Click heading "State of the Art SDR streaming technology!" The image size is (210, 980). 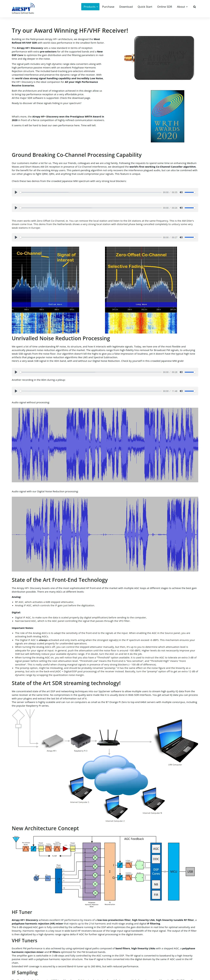pos(66,683)
